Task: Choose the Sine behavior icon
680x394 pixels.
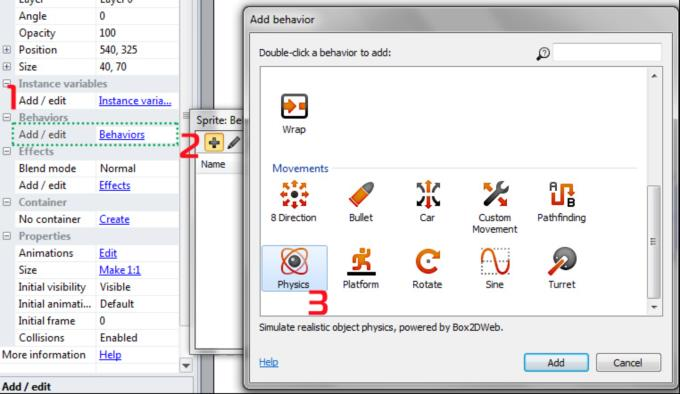Action: click(x=495, y=268)
